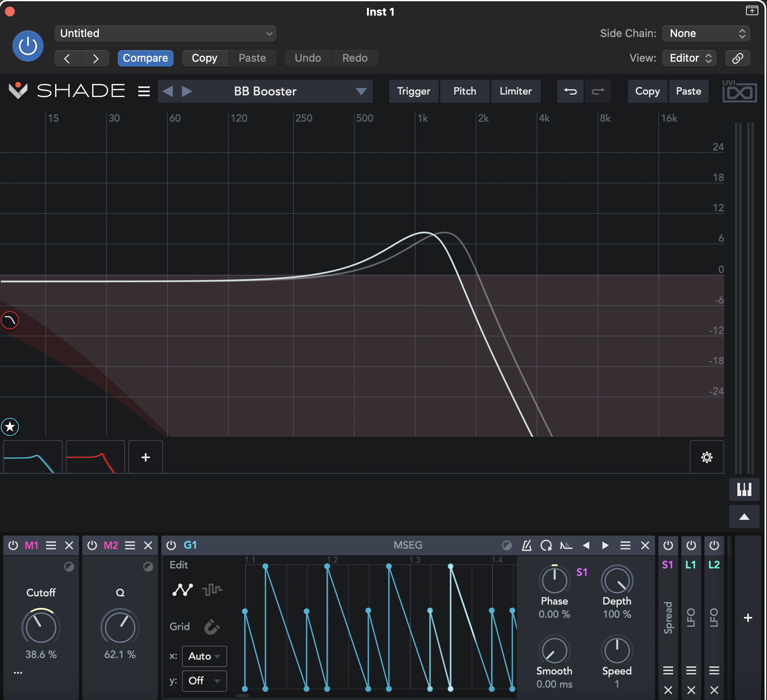
Task: Open the M2 macro menu
Action: tap(130, 545)
